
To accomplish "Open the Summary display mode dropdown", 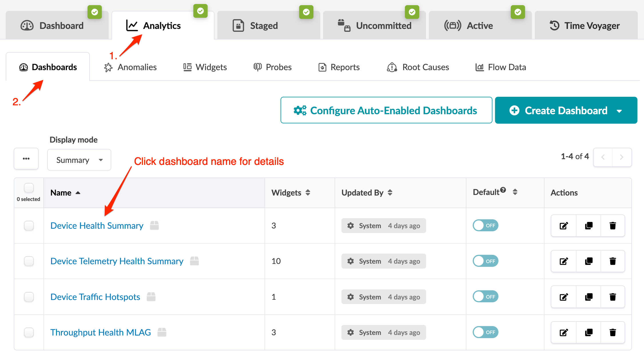I will click(79, 160).
